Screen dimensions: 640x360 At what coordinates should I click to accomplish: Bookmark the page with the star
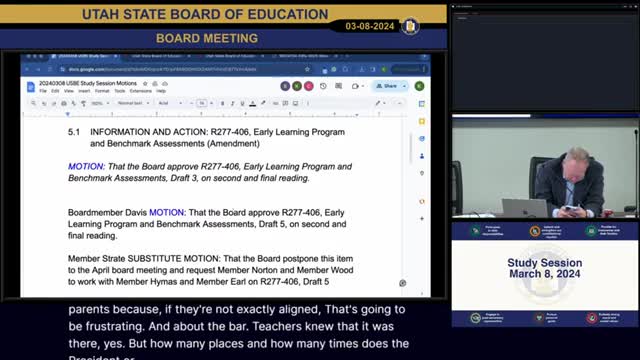coord(307,69)
